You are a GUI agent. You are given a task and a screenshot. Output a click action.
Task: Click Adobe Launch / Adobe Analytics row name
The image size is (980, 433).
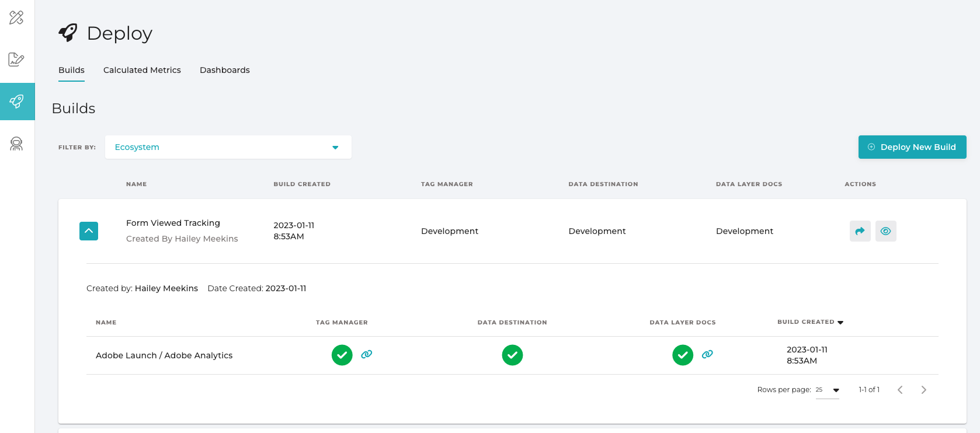coord(164,355)
